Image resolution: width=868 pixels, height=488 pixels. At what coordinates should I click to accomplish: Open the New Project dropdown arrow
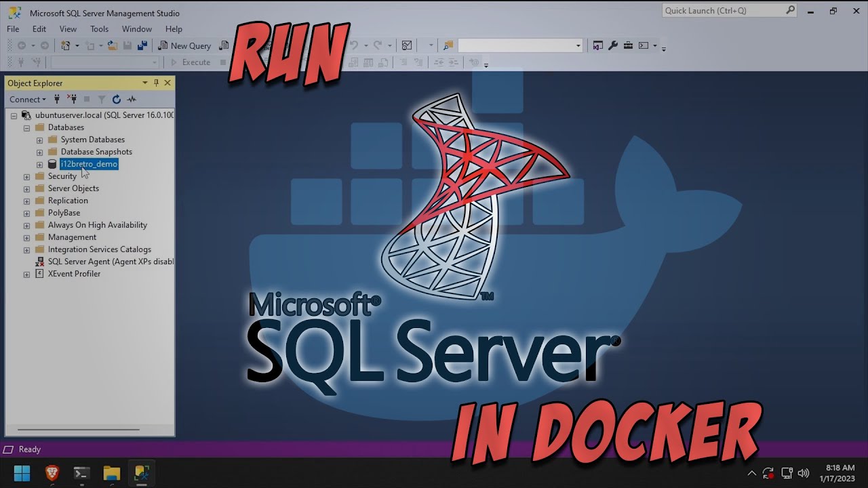coord(77,45)
